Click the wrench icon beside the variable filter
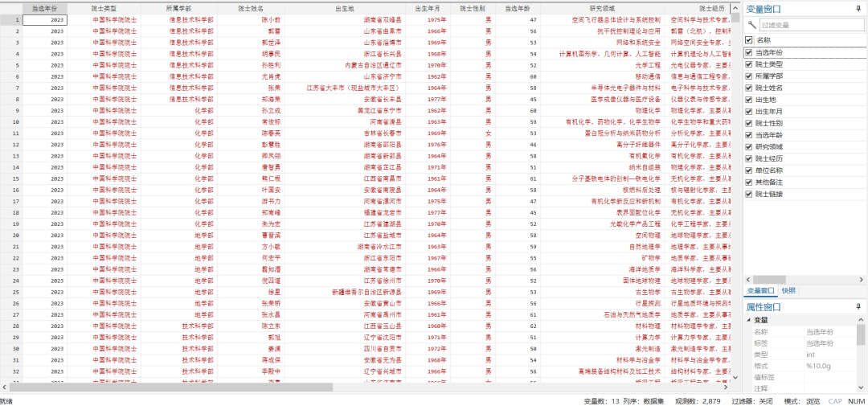The width and height of the screenshot is (868, 406). (751, 24)
